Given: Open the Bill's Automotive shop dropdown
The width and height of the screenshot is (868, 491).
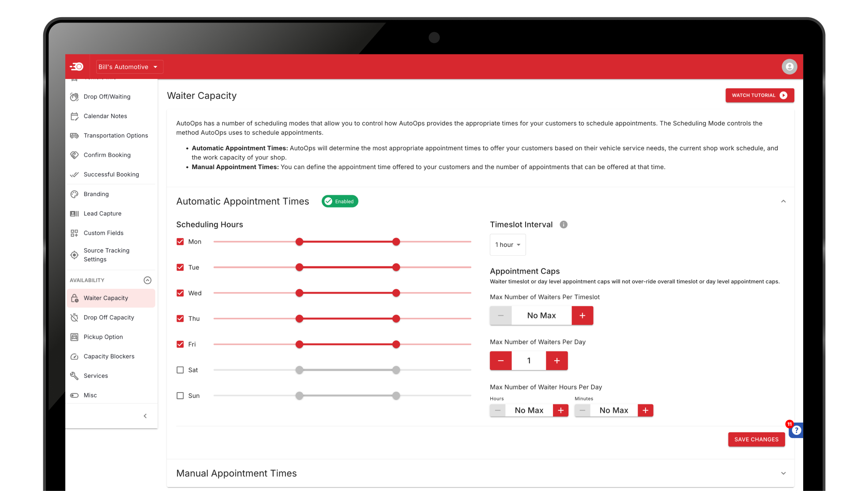Looking at the screenshot, I should click(129, 67).
